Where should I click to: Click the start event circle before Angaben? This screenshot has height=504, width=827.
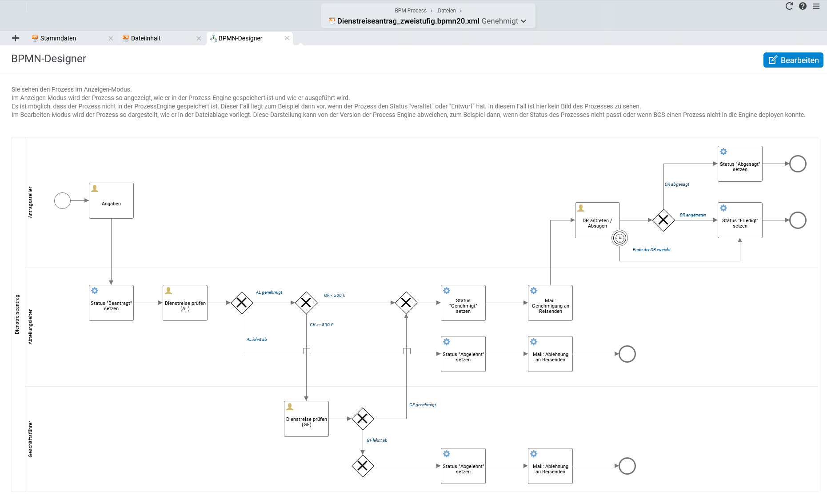point(63,201)
